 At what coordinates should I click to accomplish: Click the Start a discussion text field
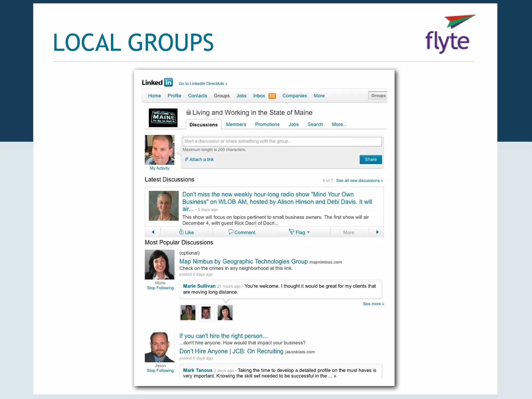(282, 141)
